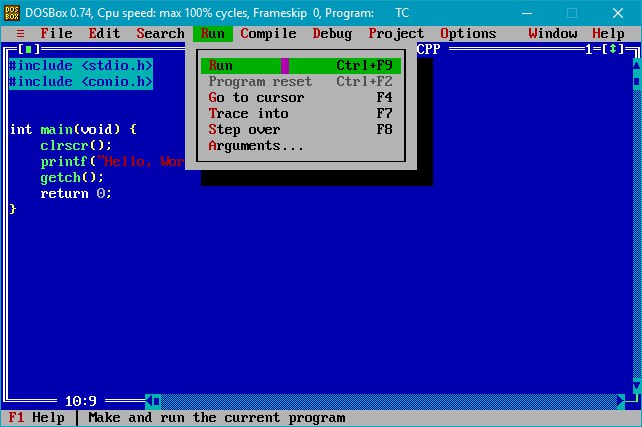Open the Compile menu
The height and width of the screenshot is (427, 642).
[x=268, y=34]
